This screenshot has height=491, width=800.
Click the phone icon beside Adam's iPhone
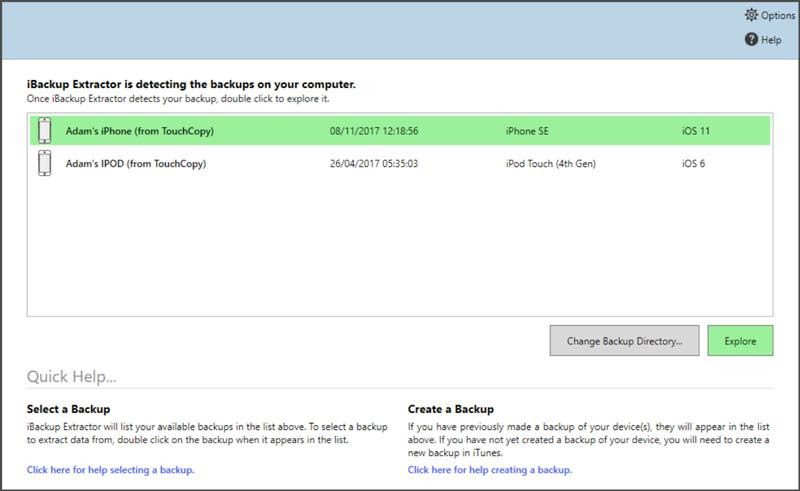(x=44, y=131)
